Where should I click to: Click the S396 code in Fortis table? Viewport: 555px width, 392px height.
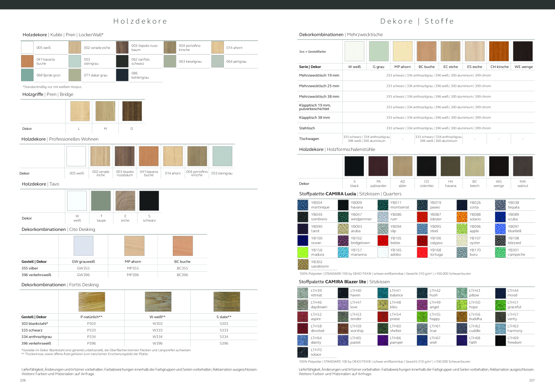point(224,343)
